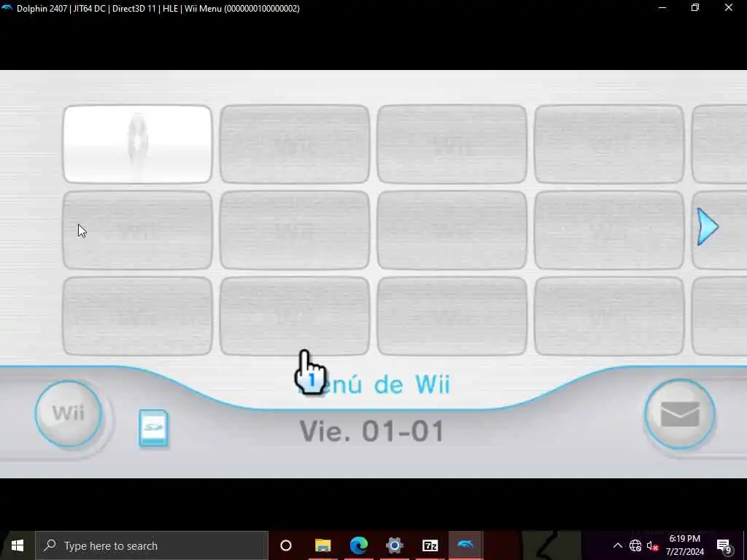Open File Explorer from the taskbar

[322, 545]
